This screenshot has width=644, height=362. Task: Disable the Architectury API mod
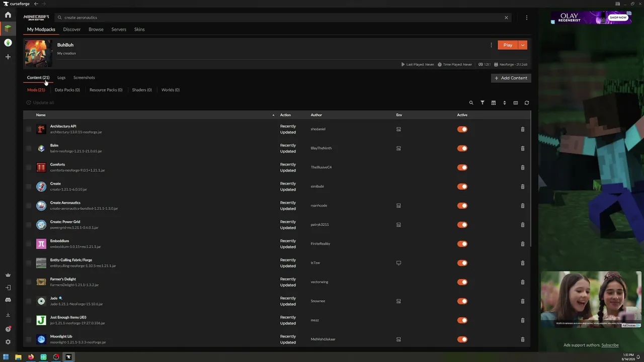point(462,129)
